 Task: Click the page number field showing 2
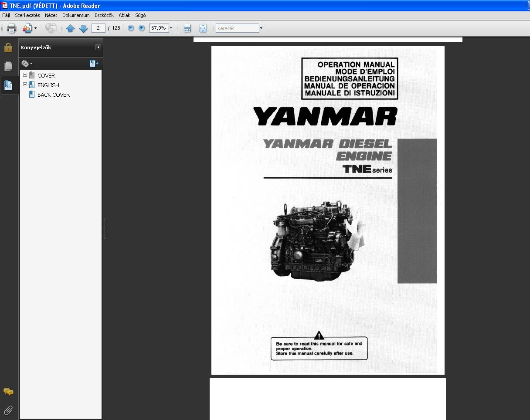click(98, 28)
